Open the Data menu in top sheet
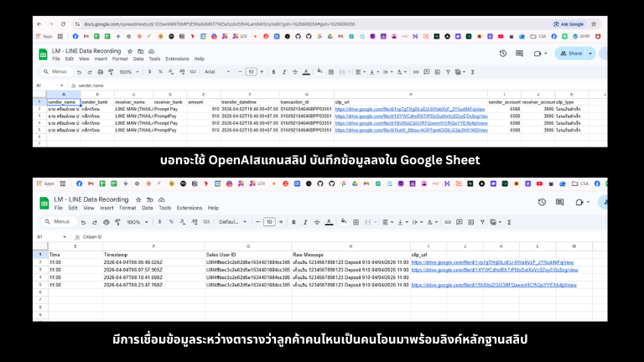This screenshot has width=644, height=362. click(138, 59)
